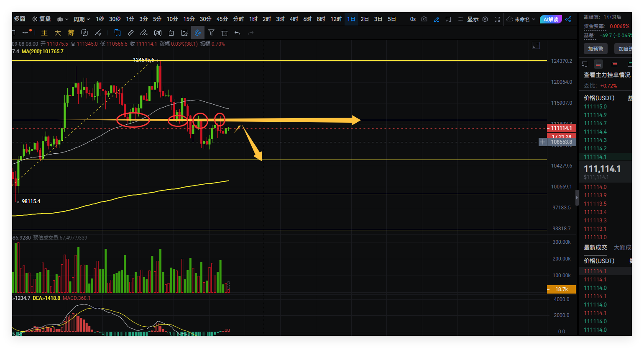Switch to the 3日 timeframe
The image size is (644, 348).
coord(378,19)
